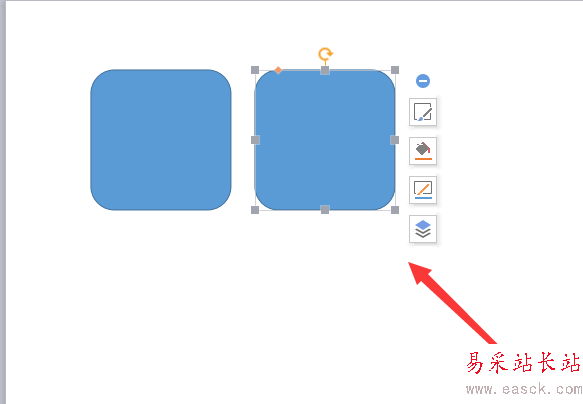The height and width of the screenshot is (404, 583).
Task: Click the bottom-center resize handle of the selection
Action: (325, 210)
